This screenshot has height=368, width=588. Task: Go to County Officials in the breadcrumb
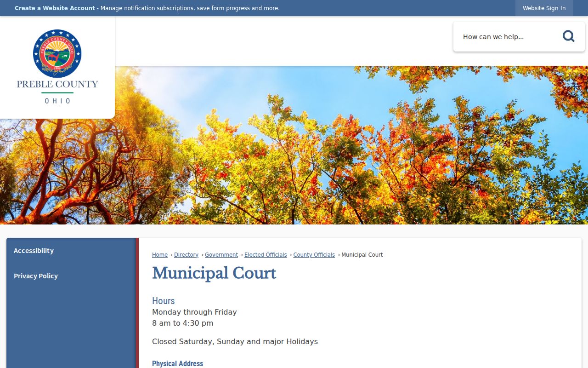tap(314, 255)
